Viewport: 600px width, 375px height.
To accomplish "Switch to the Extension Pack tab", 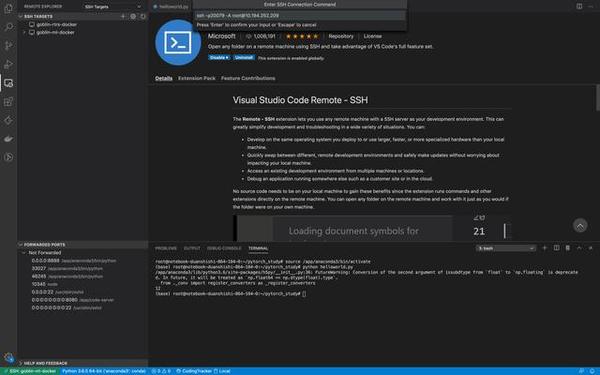I will (x=197, y=78).
